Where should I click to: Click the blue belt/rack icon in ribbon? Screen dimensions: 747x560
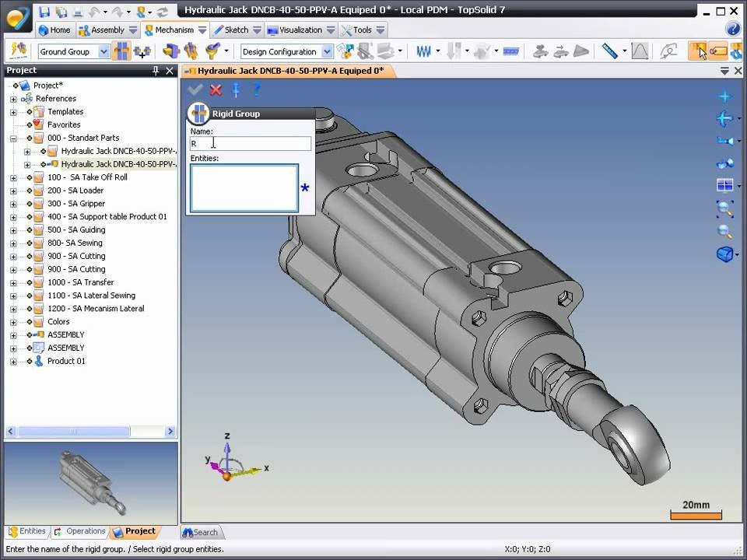510,51
